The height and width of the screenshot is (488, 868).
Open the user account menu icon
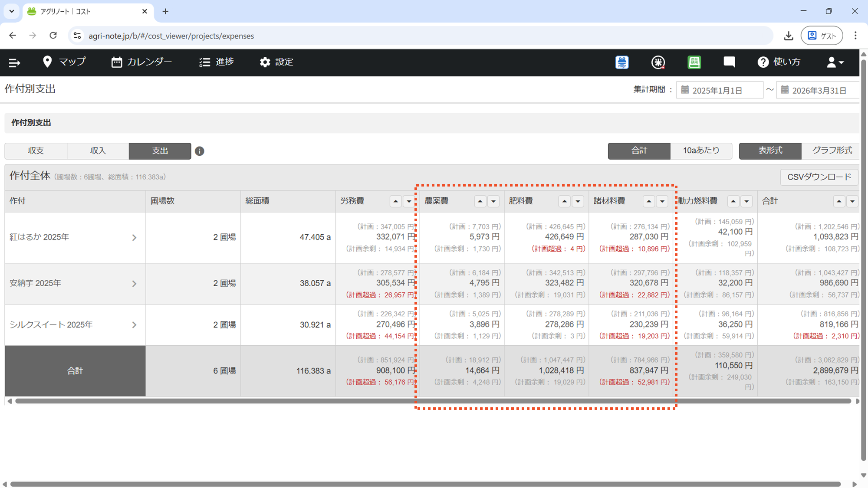point(835,62)
